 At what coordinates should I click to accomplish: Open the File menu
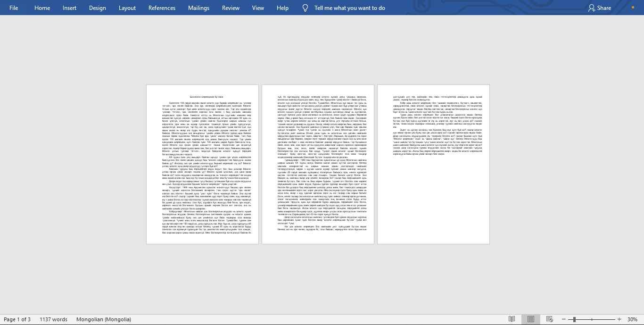[14, 8]
